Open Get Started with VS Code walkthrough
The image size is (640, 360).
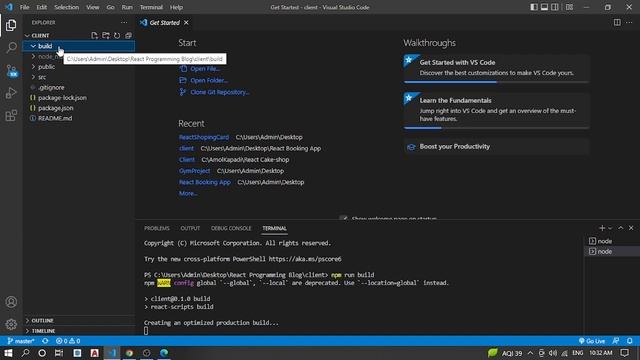[x=496, y=69]
